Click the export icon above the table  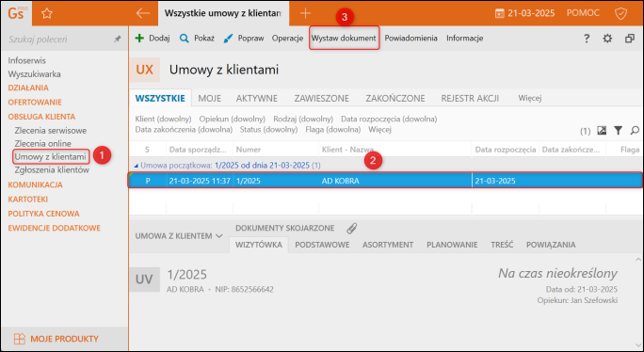(602, 131)
